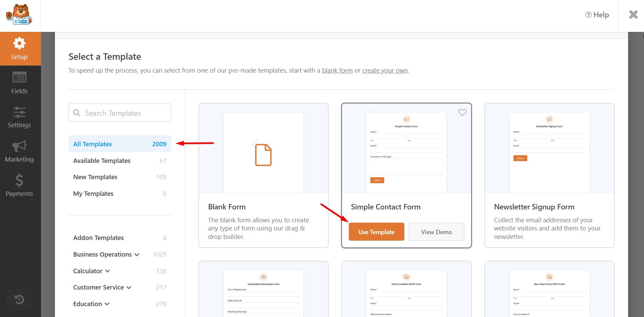Select My Templates category

pyautogui.click(x=120, y=193)
